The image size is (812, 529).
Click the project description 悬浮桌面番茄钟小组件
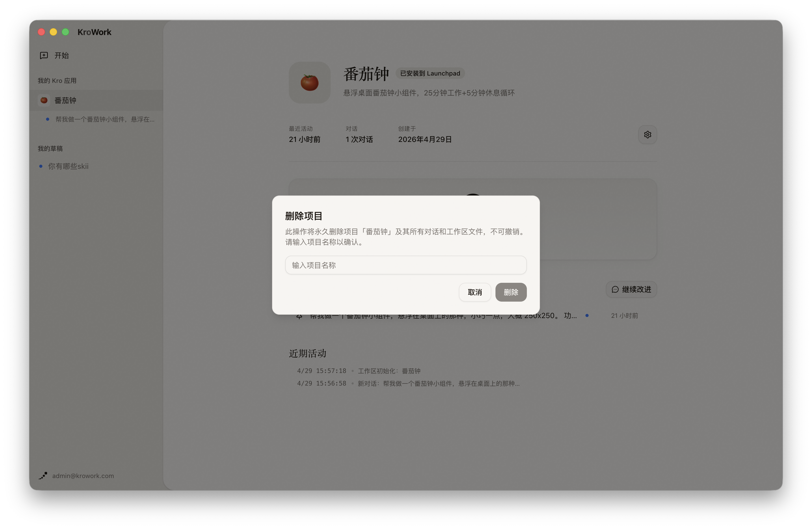(429, 93)
